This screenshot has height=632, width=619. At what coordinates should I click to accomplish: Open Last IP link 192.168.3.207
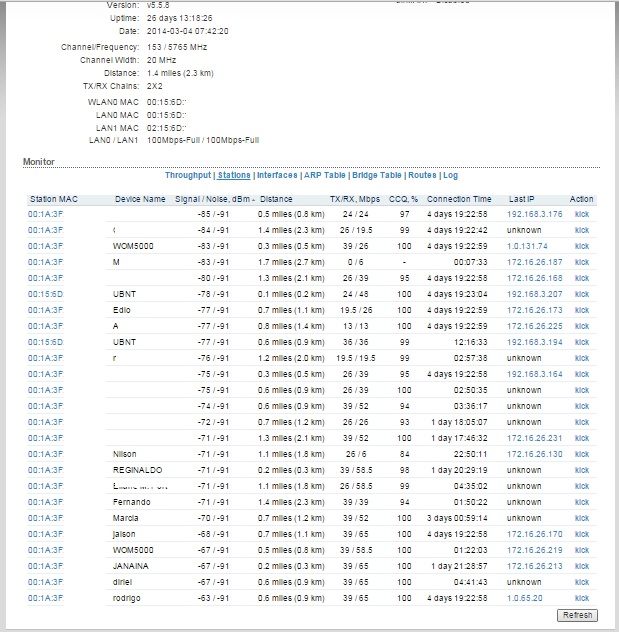[535, 293]
